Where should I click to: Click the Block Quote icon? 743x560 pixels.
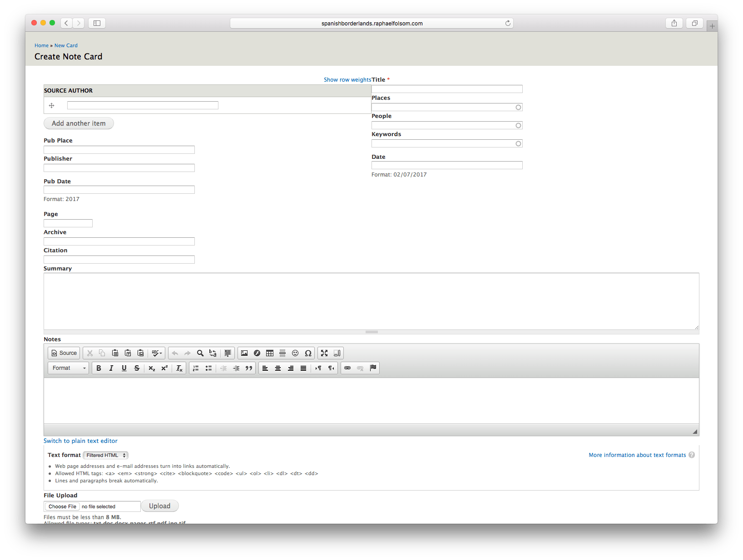(x=249, y=368)
